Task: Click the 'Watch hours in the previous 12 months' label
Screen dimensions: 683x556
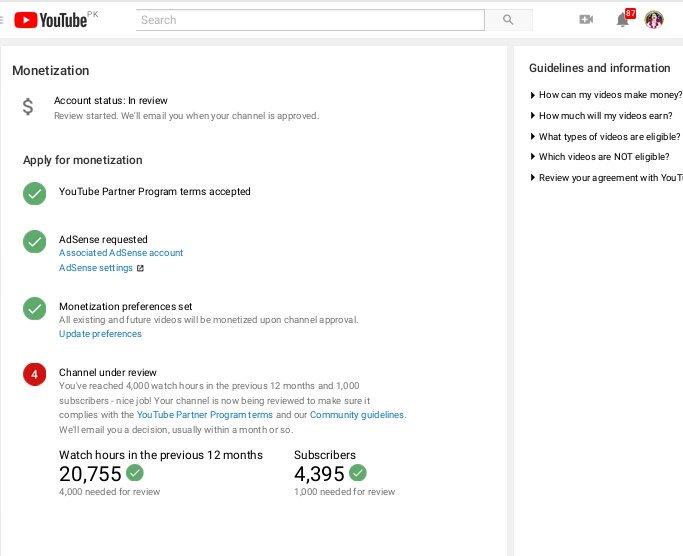Action: pyautogui.click(x=161, y=455)
